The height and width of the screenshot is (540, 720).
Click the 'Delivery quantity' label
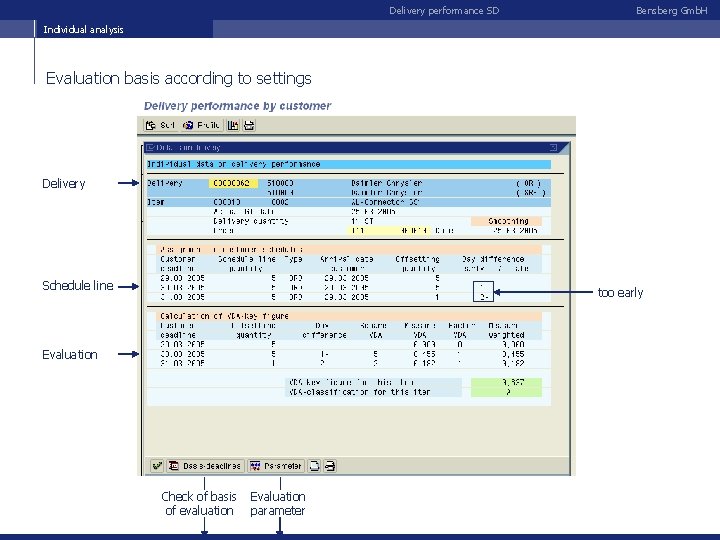point(251,221)
